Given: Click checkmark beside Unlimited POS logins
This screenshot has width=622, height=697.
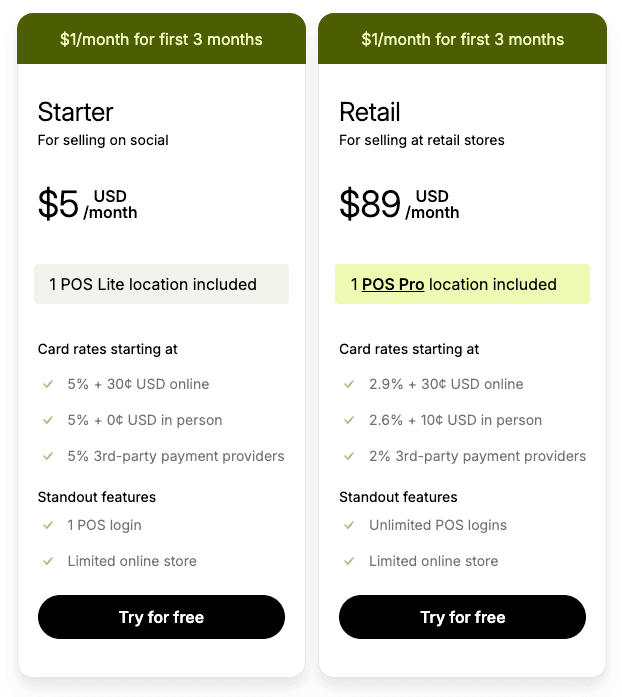Looking at the screenshot, I should (x=348, y=525).
